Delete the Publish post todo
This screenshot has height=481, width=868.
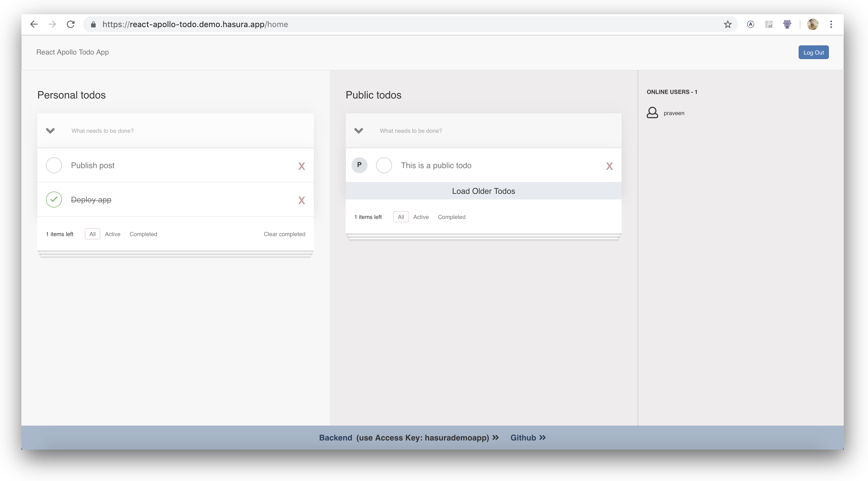coord(301,166)
